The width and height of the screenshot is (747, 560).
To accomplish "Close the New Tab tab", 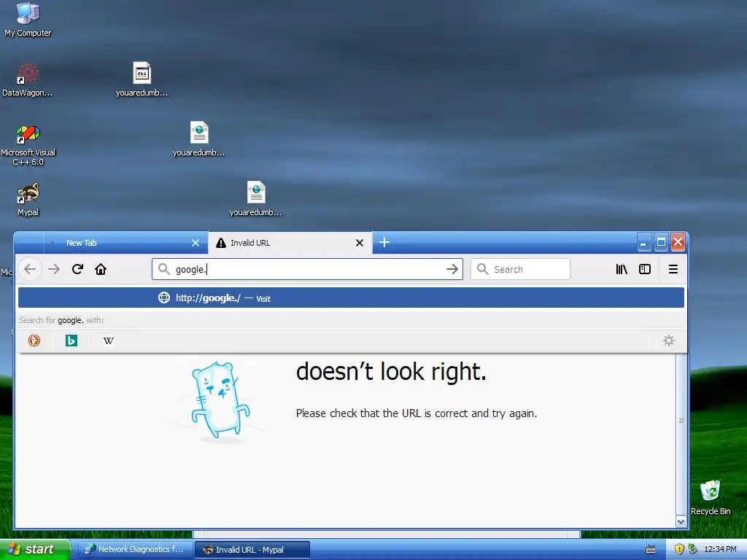I will click(x=196, y=243).
